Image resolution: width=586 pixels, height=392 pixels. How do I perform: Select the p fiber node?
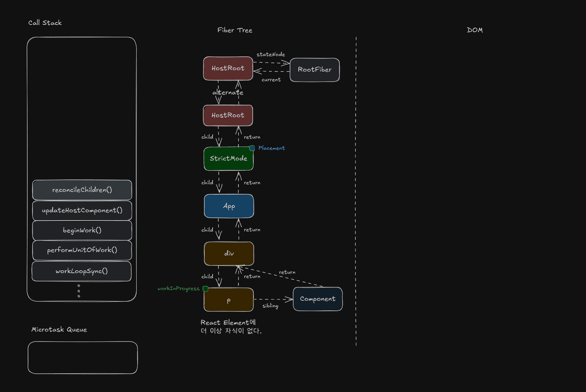(229, 300)
